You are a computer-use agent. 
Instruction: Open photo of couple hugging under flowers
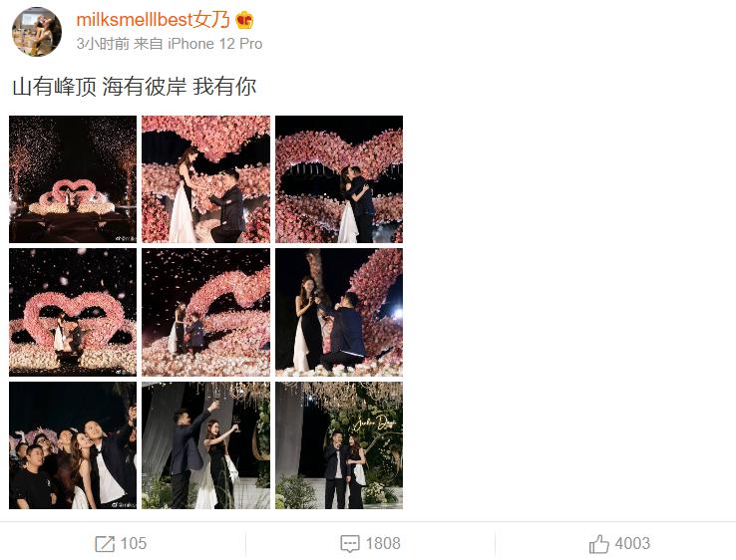click(339, 179)
